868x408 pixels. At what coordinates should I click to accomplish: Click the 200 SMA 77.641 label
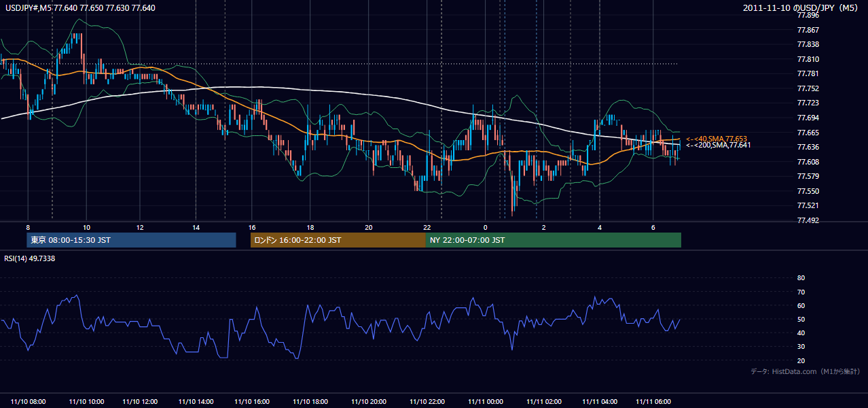tap(718, 145)
